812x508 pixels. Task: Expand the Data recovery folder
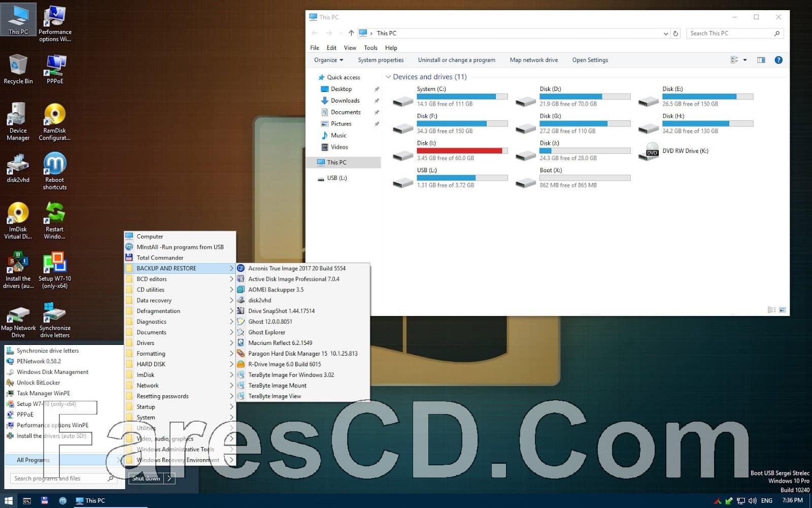coord(180,300)
